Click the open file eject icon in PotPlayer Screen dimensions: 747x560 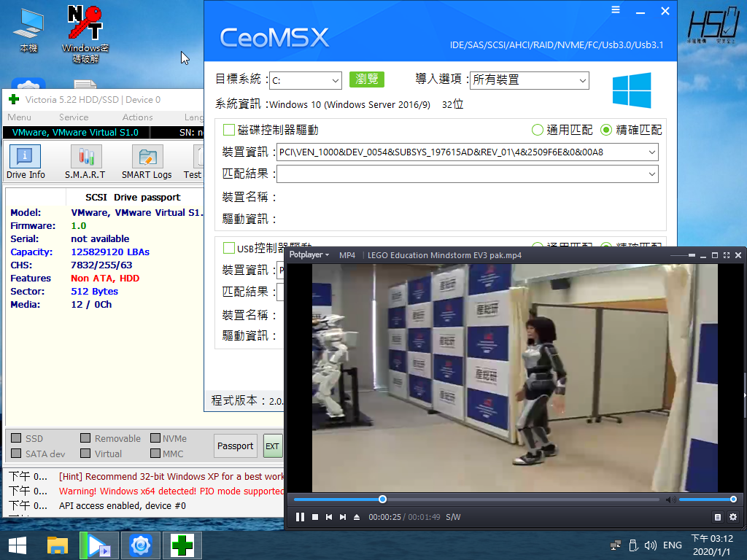tap(357, 517)
